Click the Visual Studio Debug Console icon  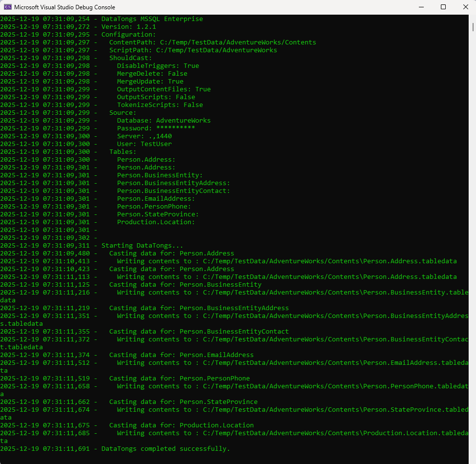coord(7,7)
